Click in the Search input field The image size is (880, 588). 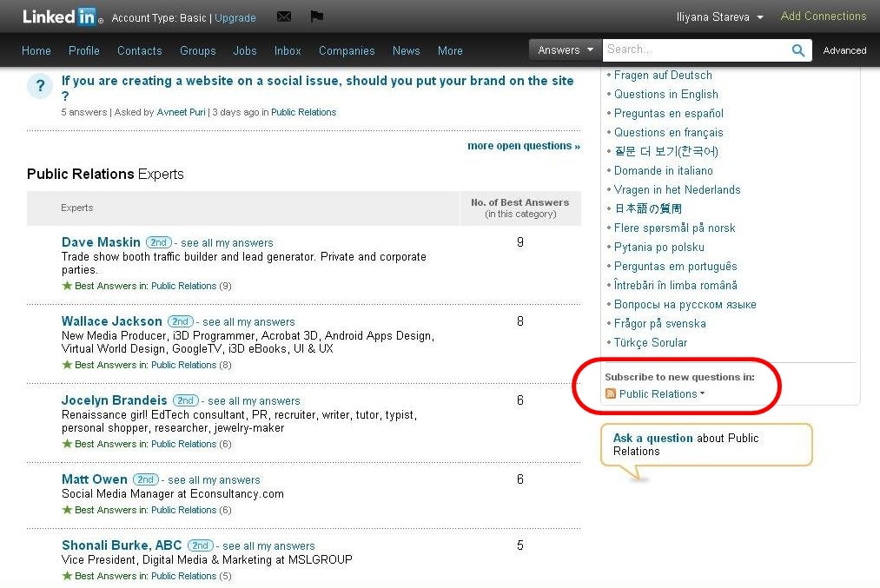click(696, 50)
